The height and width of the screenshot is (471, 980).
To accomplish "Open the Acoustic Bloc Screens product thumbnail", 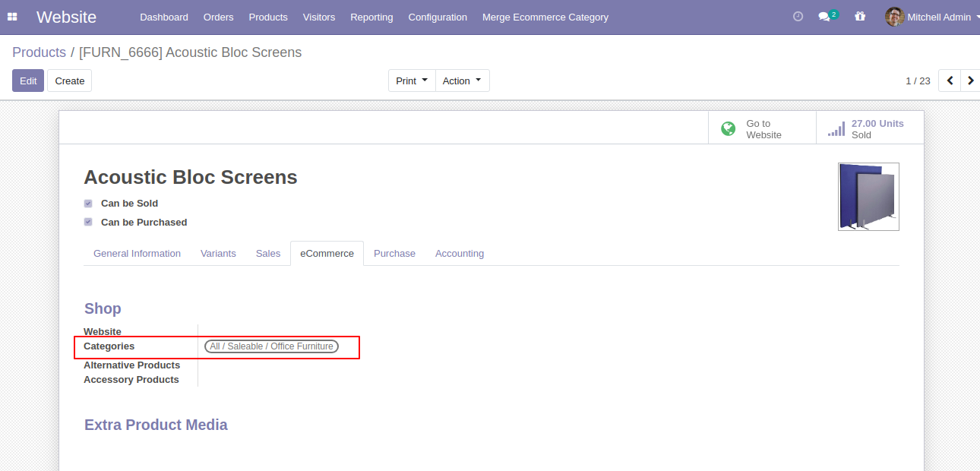I will pos(868,197).
